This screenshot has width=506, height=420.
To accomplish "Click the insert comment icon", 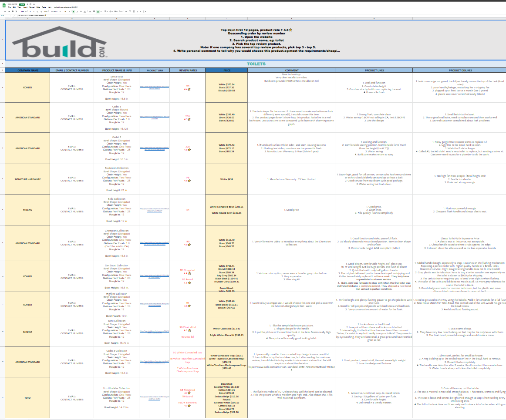I will 130,12.
